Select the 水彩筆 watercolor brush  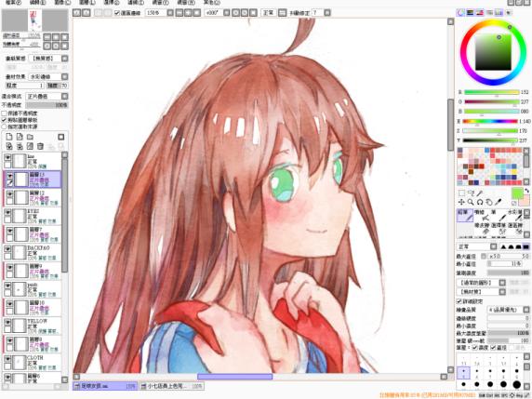tap(515, 215)
